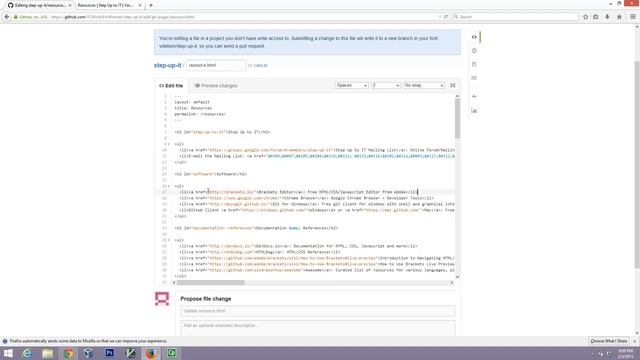Click the editor vertical scrollbar thumb

(x=457, y=118)
